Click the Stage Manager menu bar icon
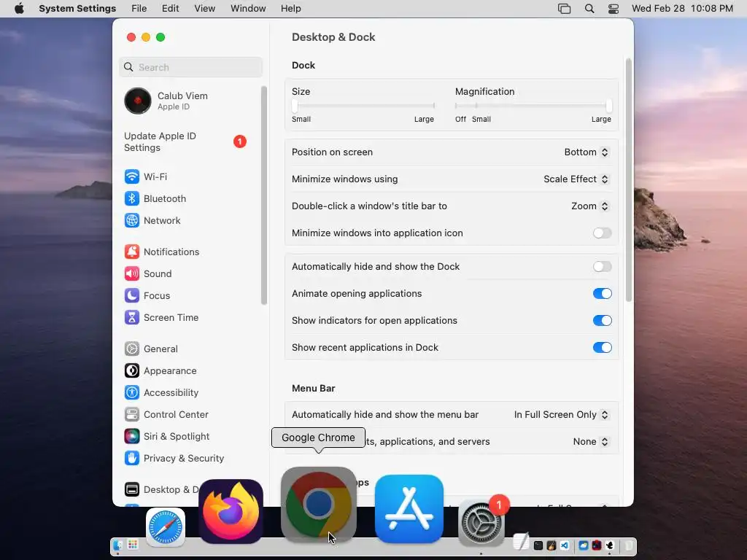Image resolution: width=747 pixels, height=560 pixels. [x=564, y=9]
